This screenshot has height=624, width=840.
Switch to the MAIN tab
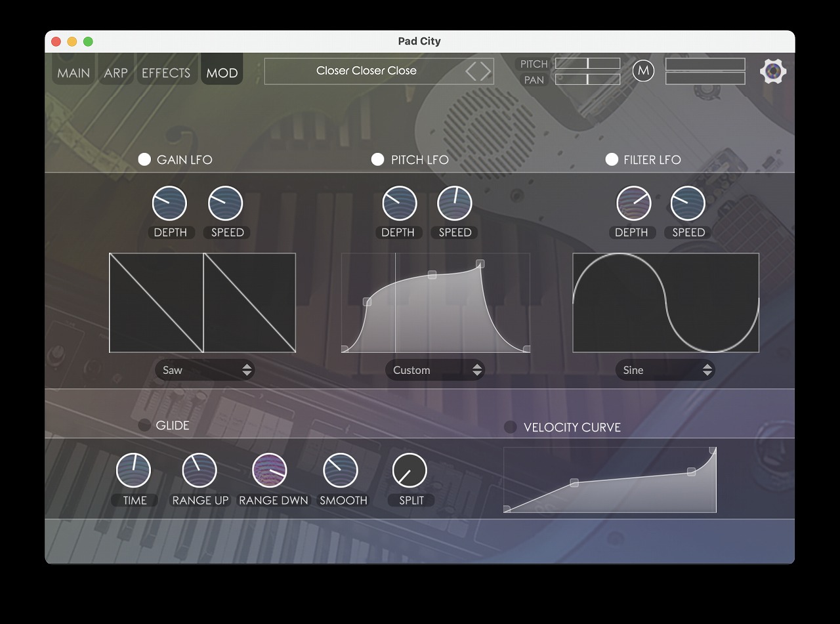pos(73,73)
